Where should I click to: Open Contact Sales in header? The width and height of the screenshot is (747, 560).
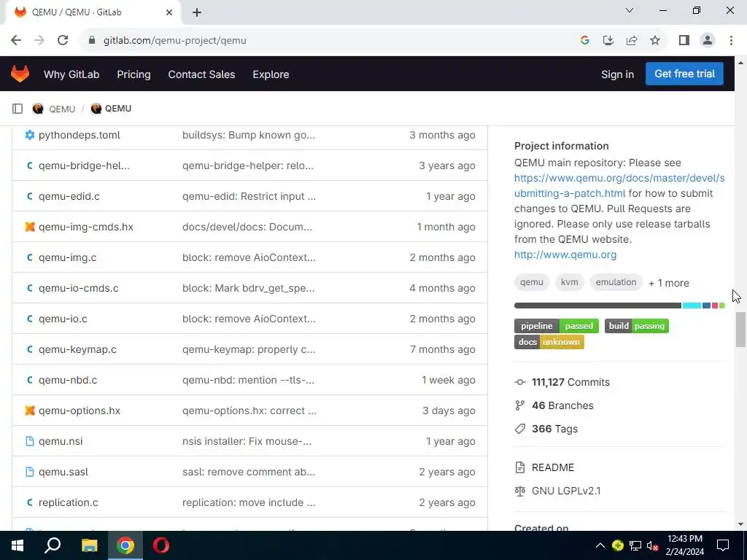click(x=201, y=74)
